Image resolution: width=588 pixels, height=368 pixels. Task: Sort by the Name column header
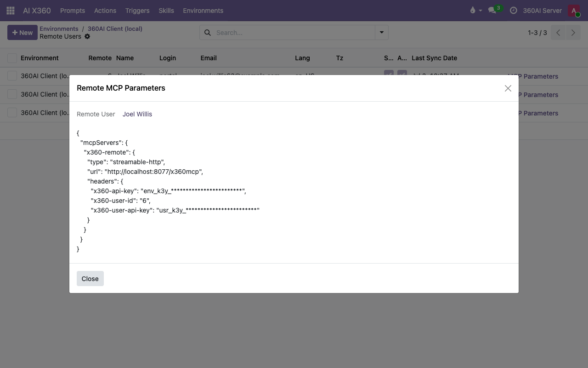pyautogui.click(x=125, y=58)
